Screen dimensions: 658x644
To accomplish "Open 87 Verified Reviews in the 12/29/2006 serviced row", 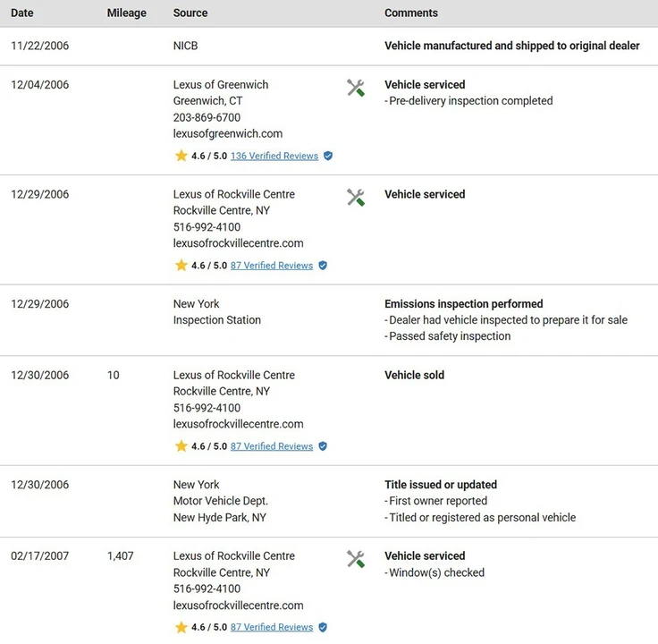I will pyautogui.click(x=272, y=266).
